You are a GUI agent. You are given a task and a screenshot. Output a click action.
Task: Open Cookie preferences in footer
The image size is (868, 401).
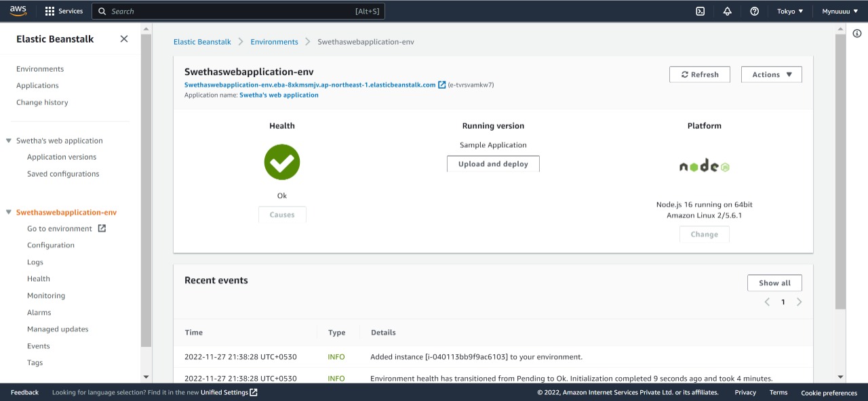pos(829,393)
